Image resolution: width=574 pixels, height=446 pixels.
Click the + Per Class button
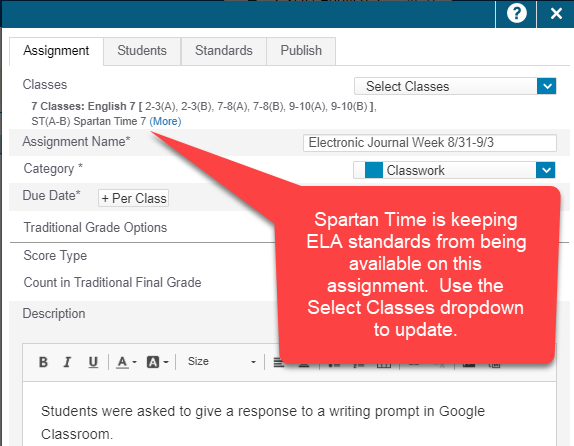click(134, 198)
